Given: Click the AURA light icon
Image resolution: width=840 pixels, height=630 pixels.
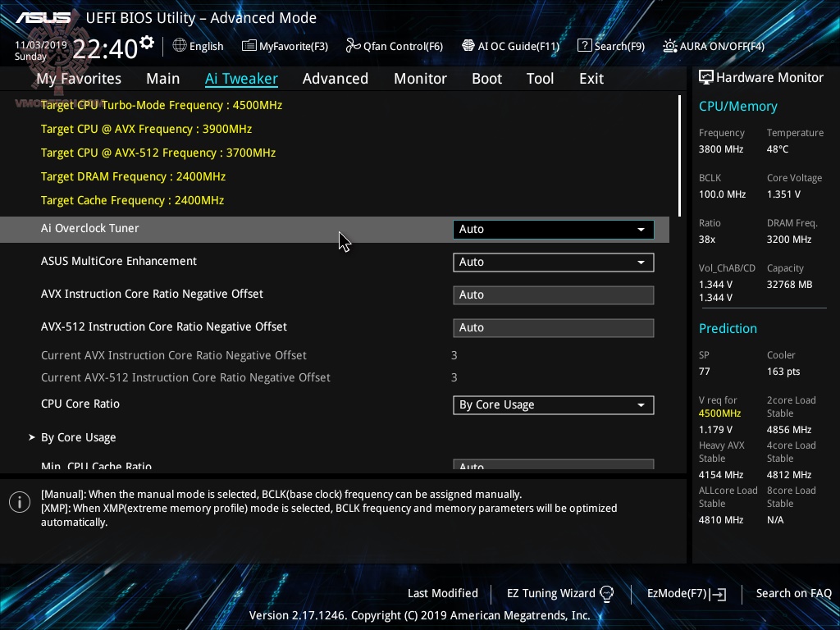Looking at the screenshot, I should (669, 46).
